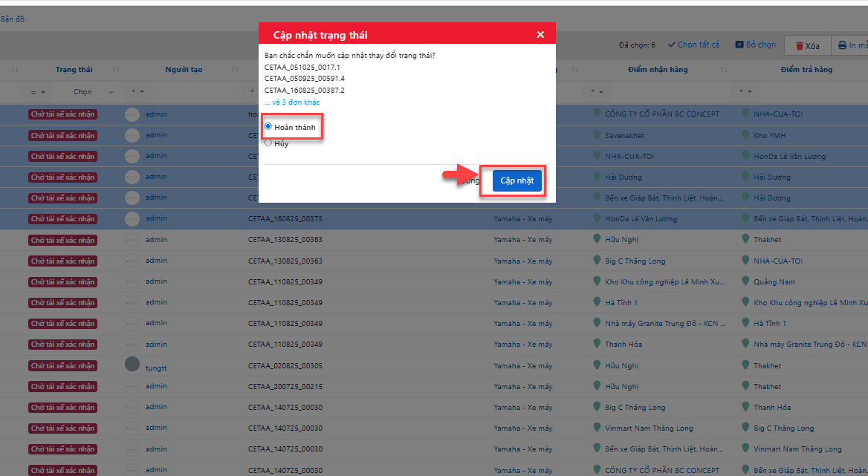The width and height of the screenshot is (868, 476).
Task: Click "Chọn tất cả" to select all
Action: point(693,45)
